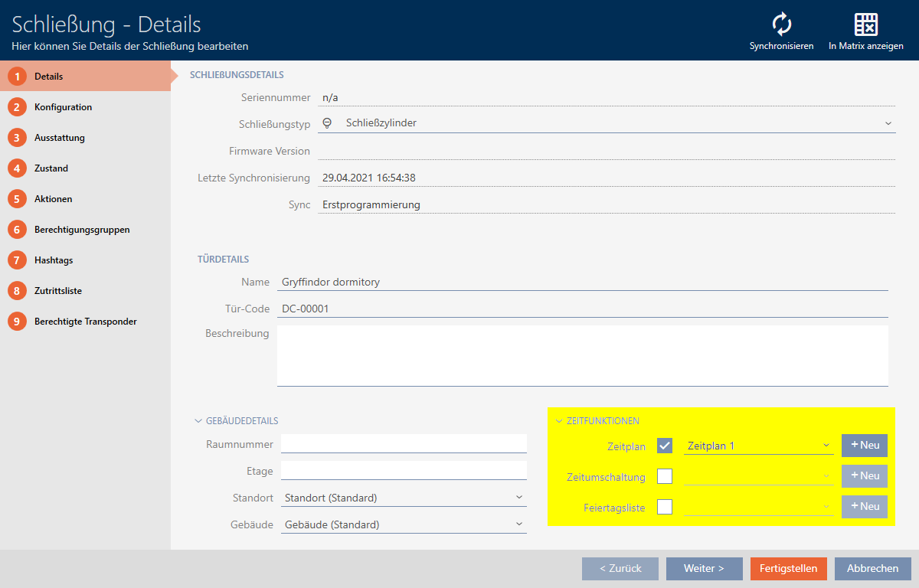Viewport: 919px width, 588px height.
Task: Click step 4 Zustand number icon
Action: (x=17, y=168)
